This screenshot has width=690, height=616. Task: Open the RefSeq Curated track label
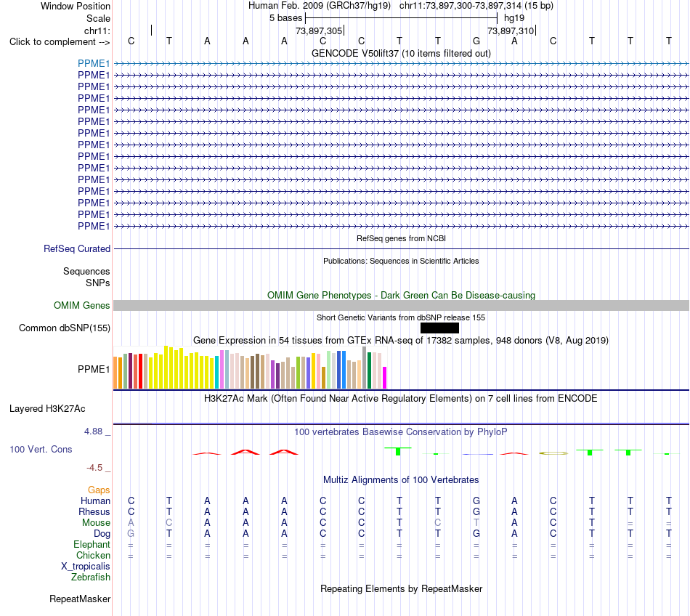click(x=77, y=248)
